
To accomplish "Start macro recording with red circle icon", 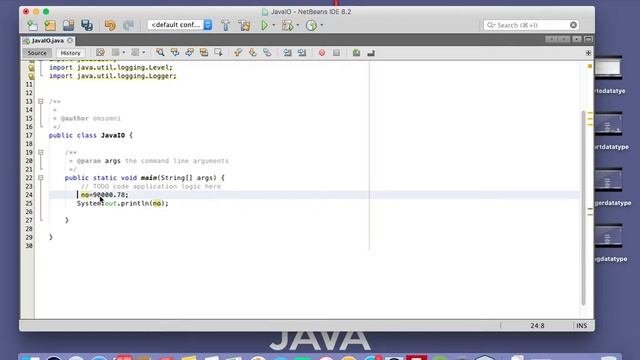I will click(322, 53).
